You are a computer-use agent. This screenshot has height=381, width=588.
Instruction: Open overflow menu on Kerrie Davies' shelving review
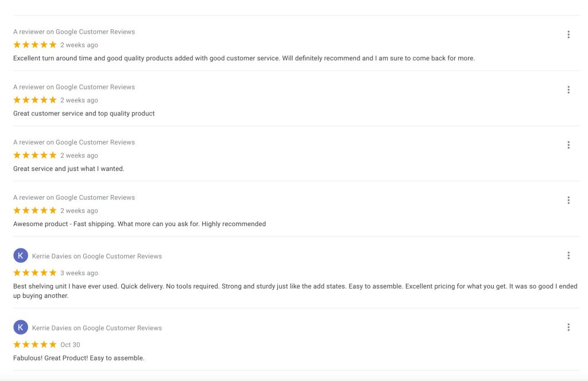tap(568, 255)
